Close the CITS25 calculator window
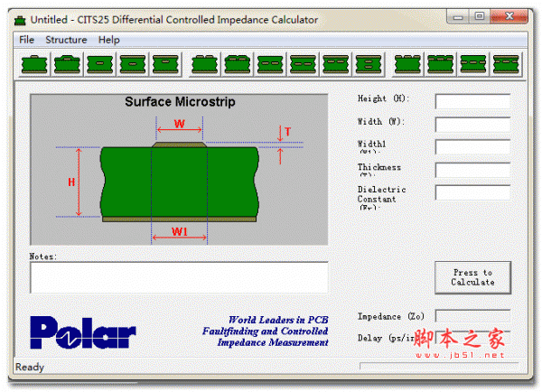The height and width of the screenshot is (392, 542). (x=509, y=16)
